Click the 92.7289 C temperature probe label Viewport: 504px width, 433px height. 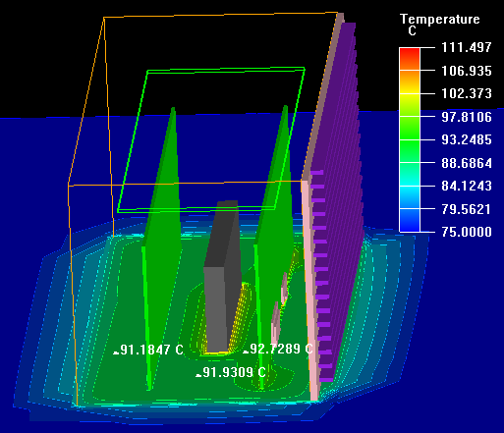coord(278,349)
